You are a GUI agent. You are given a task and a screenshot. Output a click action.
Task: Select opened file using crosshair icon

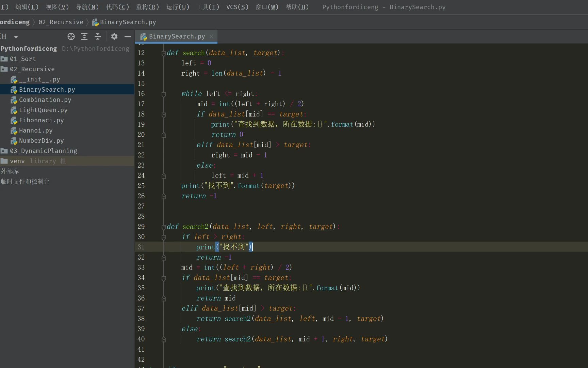(71, 36)
